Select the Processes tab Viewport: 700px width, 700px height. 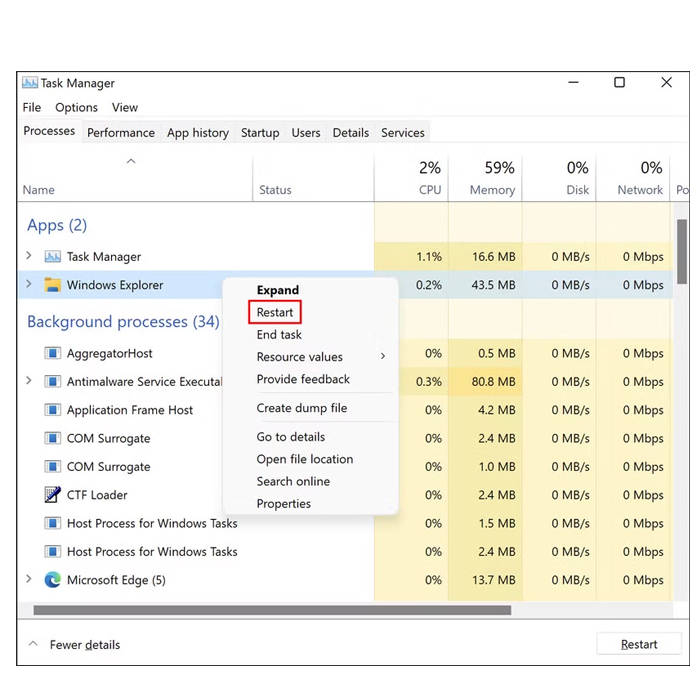point(49,131)
